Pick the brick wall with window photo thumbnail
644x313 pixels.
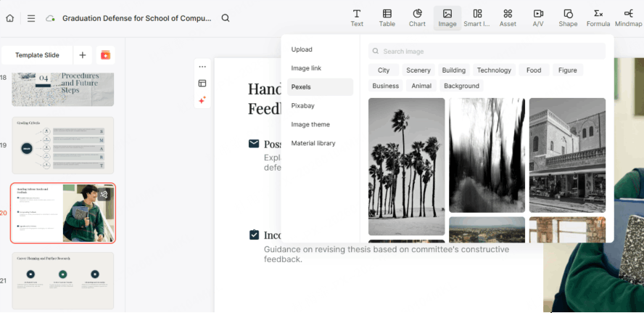pyautogui.click(x=567, y=229)
